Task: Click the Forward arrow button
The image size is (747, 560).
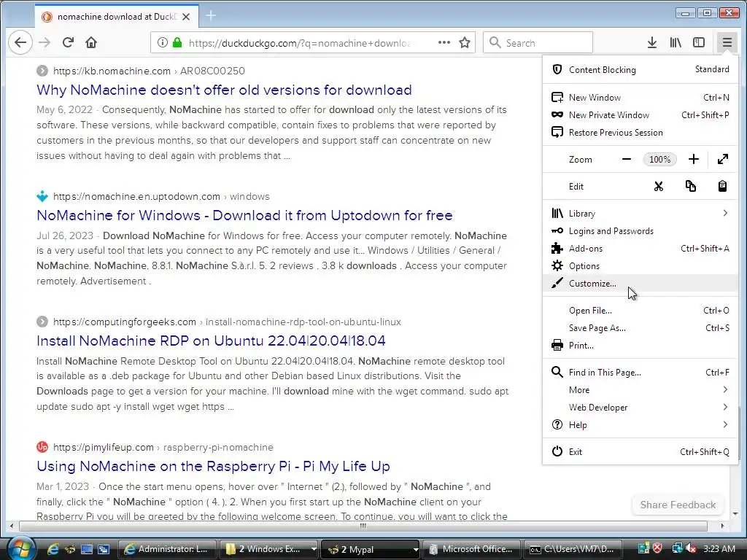Action: click(x=44, y=43)
